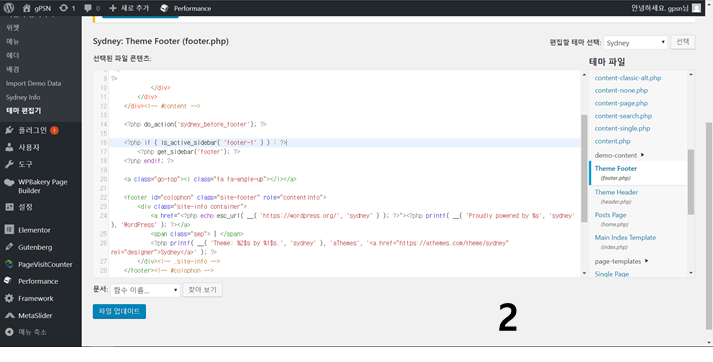Click the theme files list scroll-down arrow
This screenshot has height=362, width=713.
pos(691,273)
